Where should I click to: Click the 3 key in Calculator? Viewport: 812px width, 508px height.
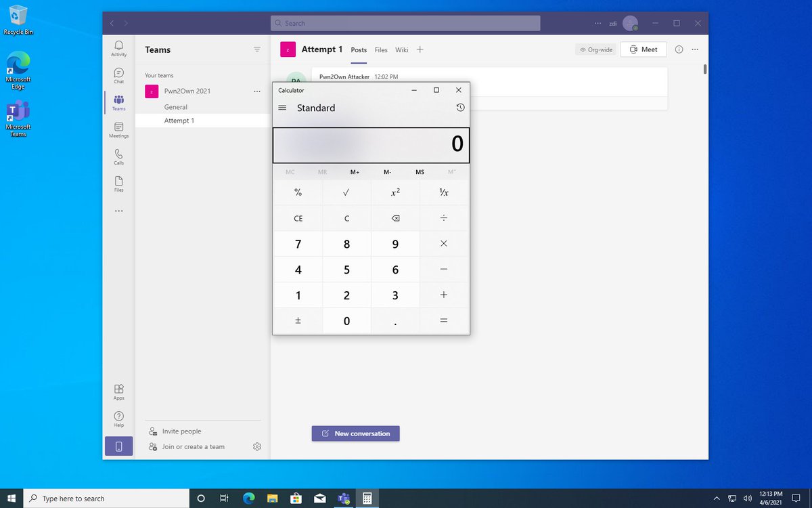click(x=395, y=295)
